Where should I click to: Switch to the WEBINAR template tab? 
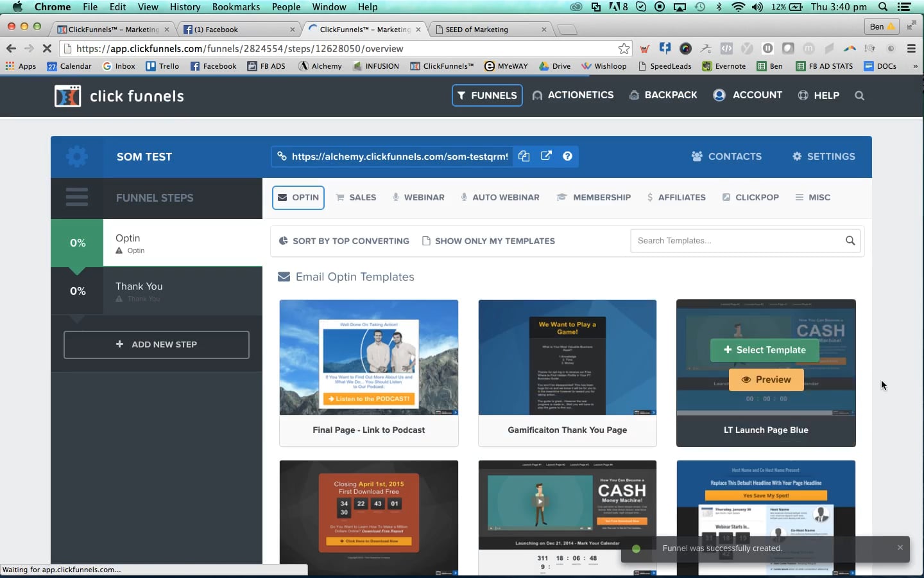pyautogui.click(x=418, y=197)
